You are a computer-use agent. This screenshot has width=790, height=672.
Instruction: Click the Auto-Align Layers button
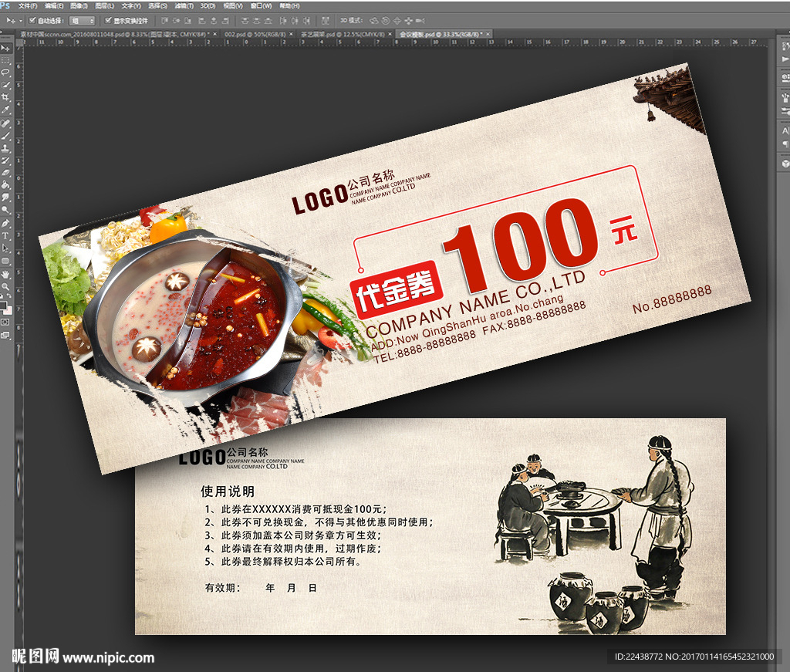coord(326,21)
